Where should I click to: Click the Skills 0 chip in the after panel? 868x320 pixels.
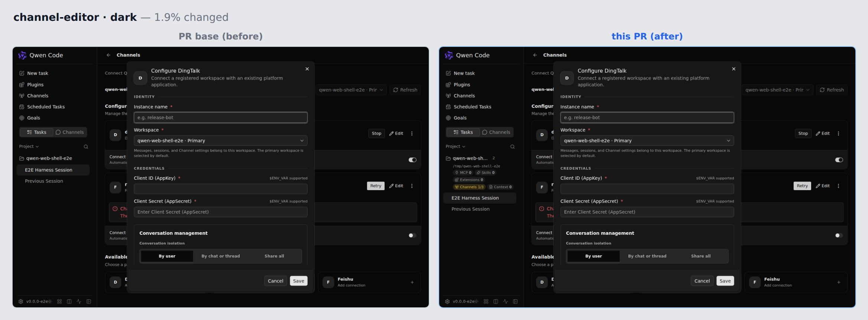point(485,173)
